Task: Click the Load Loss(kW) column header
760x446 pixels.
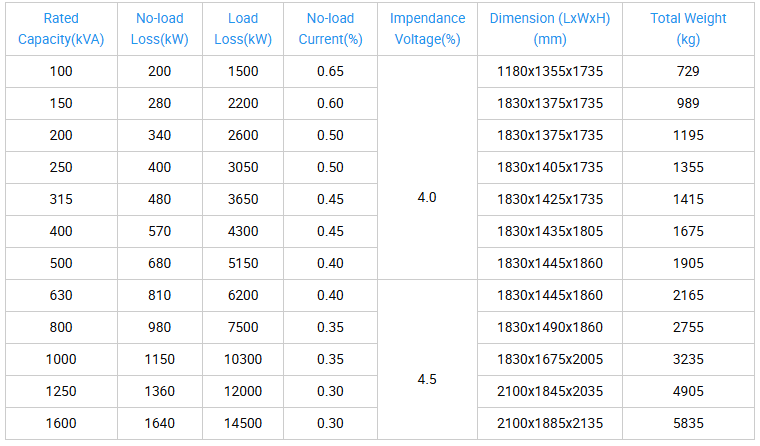Action: click(243, 29)
